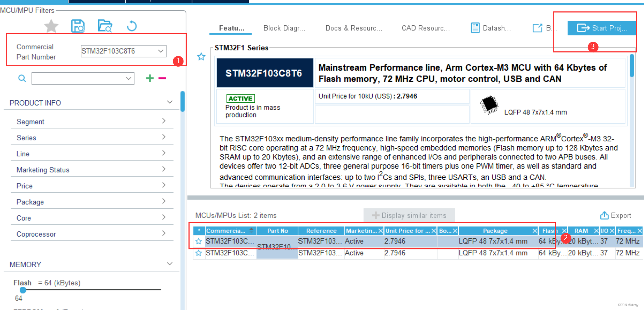Close the Flash column with its X
This screenshot has height=310, width=644.
(564, 231)
